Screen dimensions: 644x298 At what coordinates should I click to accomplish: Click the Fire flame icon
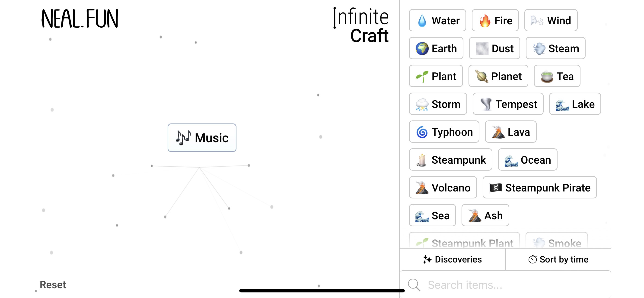click(485, 20)
